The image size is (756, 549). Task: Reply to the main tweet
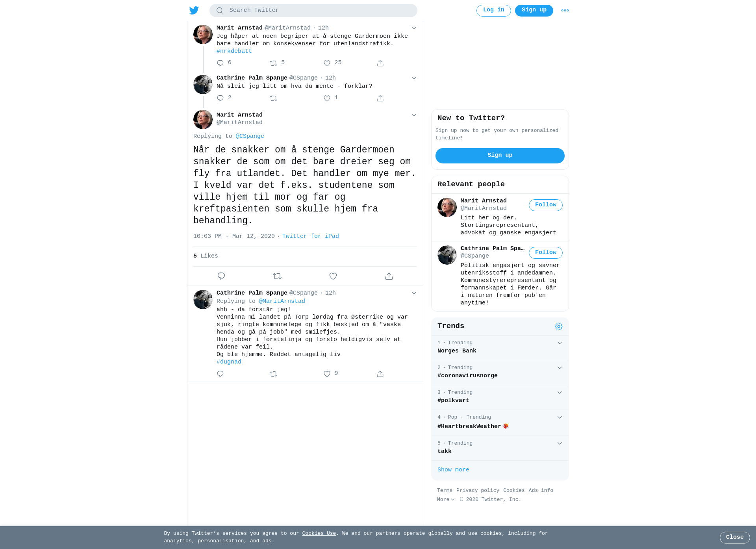tap(221, 276)
